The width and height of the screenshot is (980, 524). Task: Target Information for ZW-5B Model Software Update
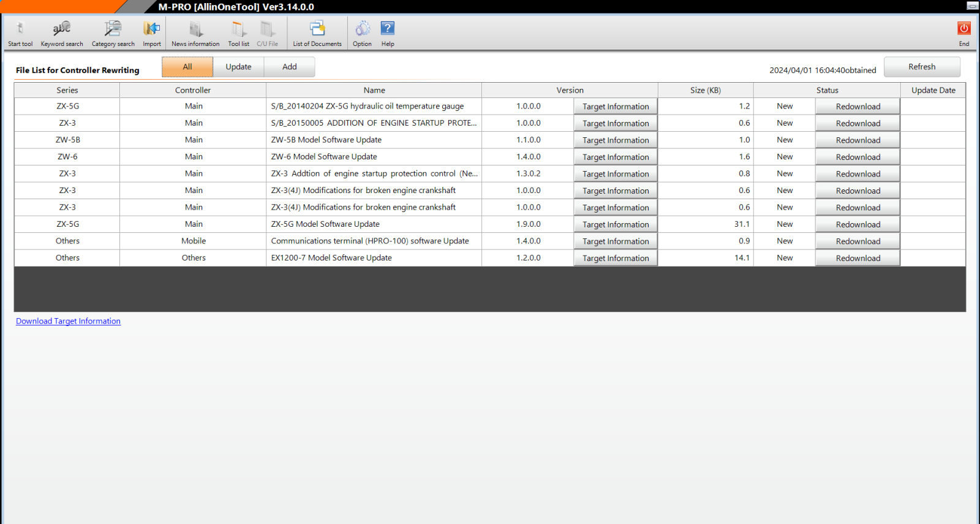pyautogui.click(x=616, y=140)
